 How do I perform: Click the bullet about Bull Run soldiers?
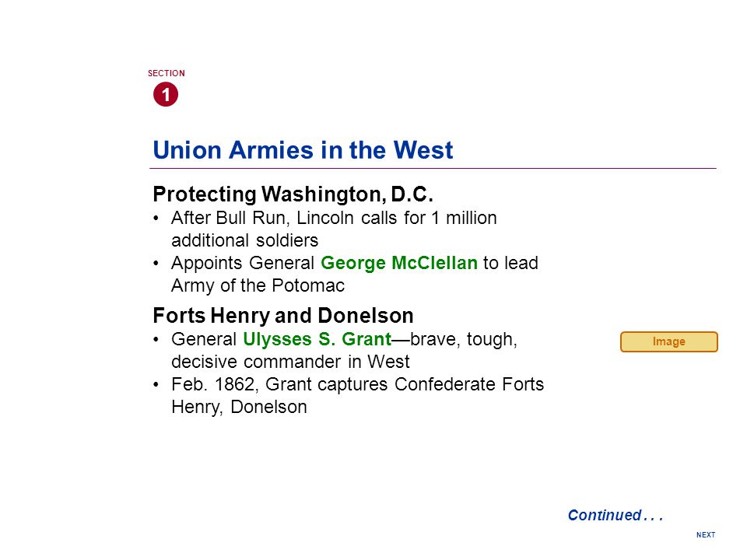[334, 229]
